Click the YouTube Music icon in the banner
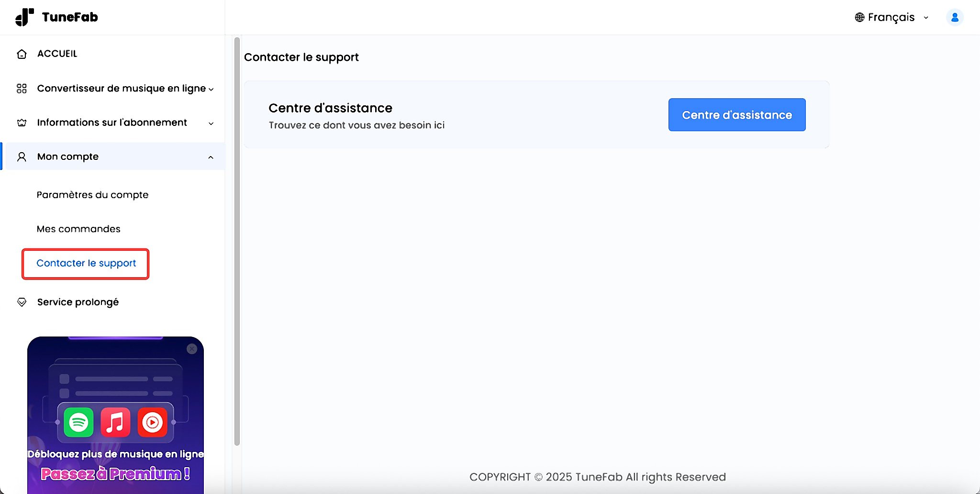The width and height of the screenshot is (980, 494). [x=152, y=422]
